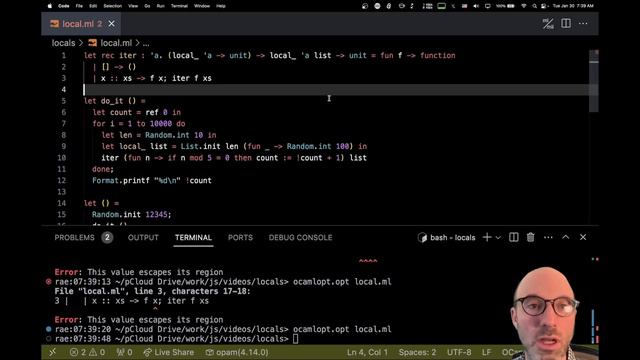Click the menu bar date and time

(573, 6)
